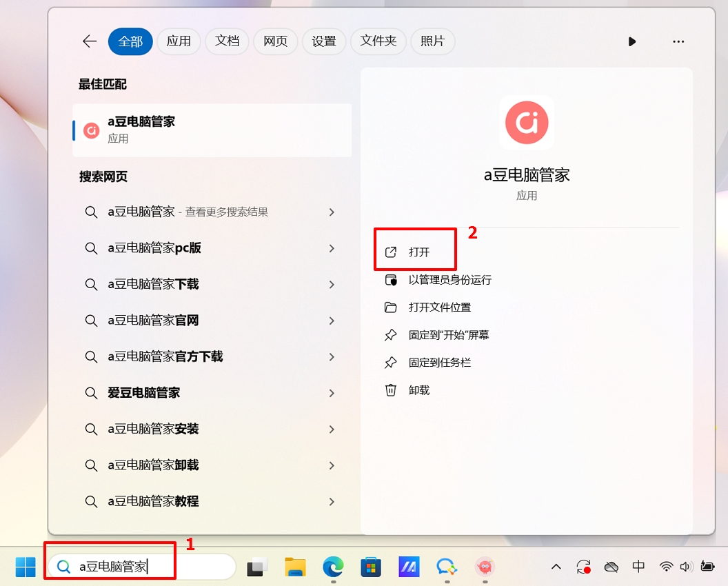Switch to the 网页 filter tab
The image size is (728, 586).
[275, 41]
